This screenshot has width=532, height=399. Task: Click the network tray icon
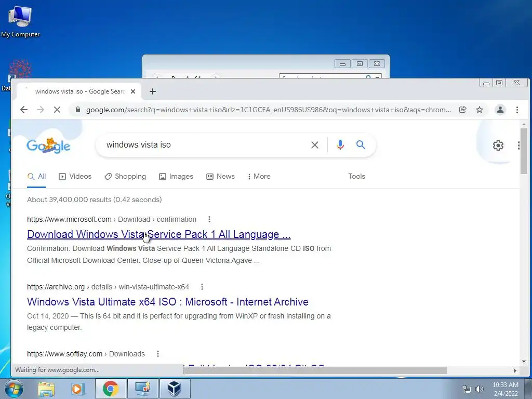(x=467, y=389)
